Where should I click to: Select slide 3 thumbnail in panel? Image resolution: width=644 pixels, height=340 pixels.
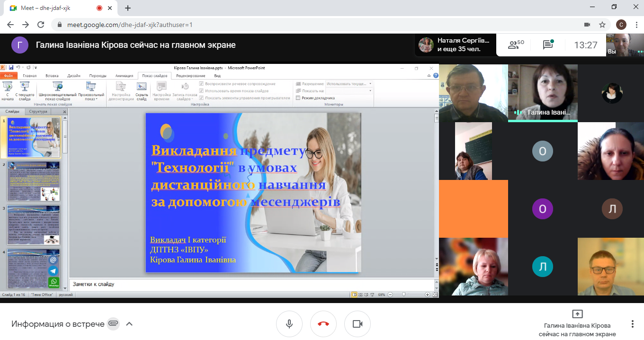click(x=34, y=225)
